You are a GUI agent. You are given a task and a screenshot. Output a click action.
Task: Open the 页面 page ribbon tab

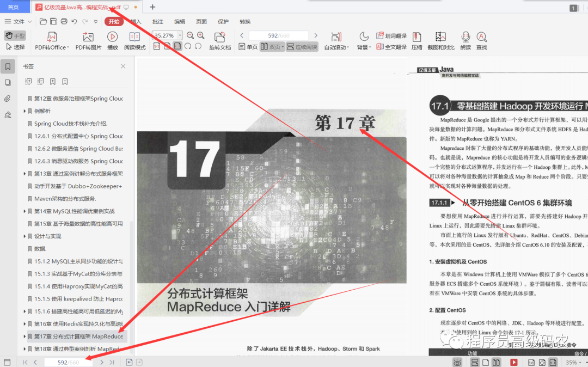(x=201, y=21)
